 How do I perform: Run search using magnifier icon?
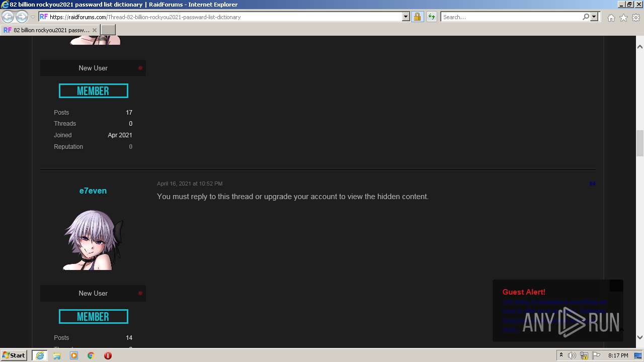tap(586, 17)
